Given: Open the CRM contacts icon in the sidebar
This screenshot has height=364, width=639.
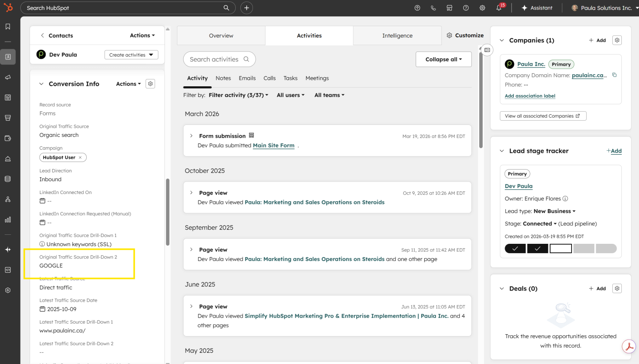Looking at the screenshot, I should click(x=8, y=57).
